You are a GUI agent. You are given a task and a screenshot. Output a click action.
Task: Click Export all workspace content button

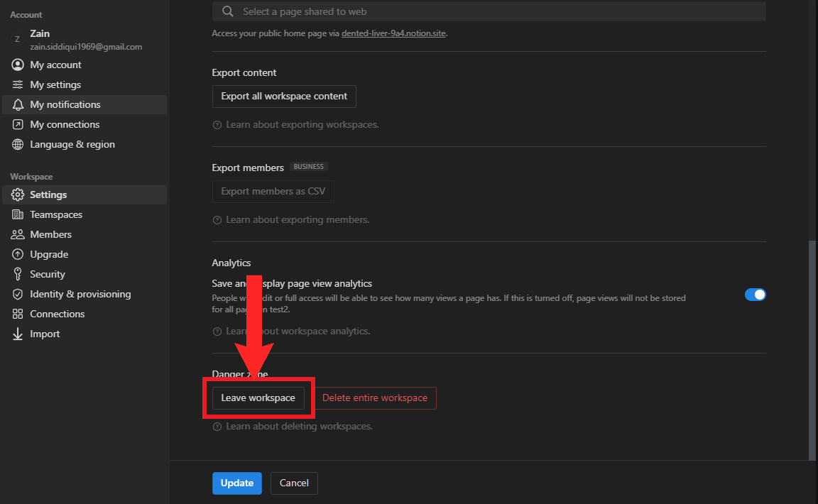(284, 96)
